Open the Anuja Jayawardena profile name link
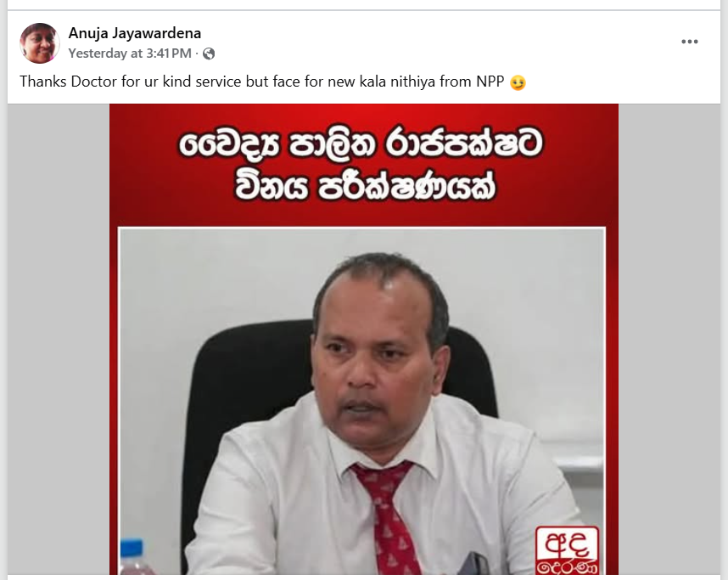Screen dimensions: 728x580 point(135,33)
